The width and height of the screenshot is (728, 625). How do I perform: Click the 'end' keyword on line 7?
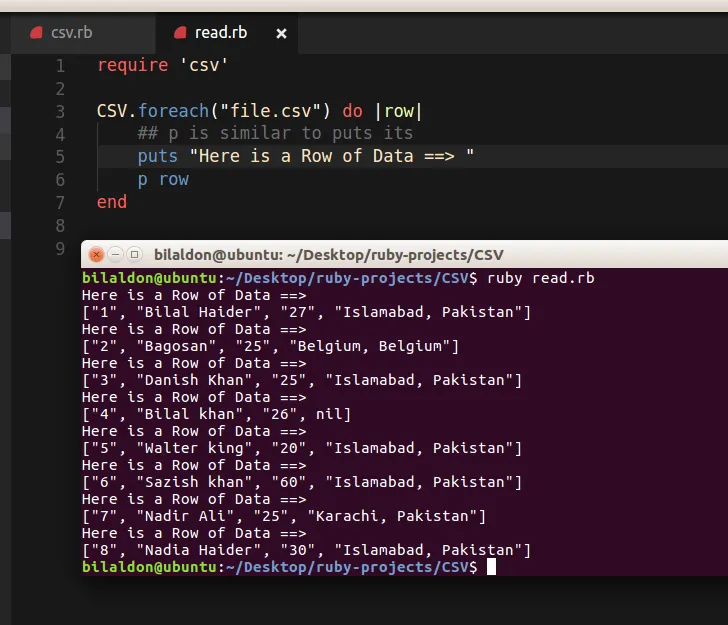(x=112, y=202)
